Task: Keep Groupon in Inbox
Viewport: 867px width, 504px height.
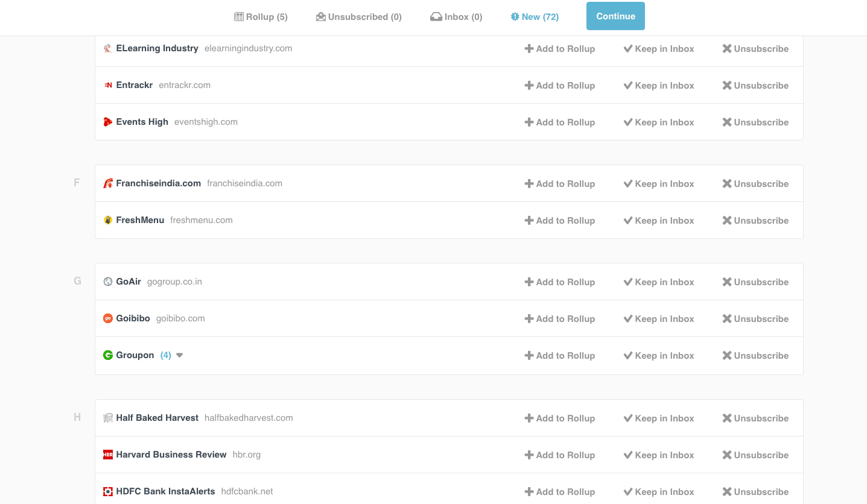Action: 659,356
